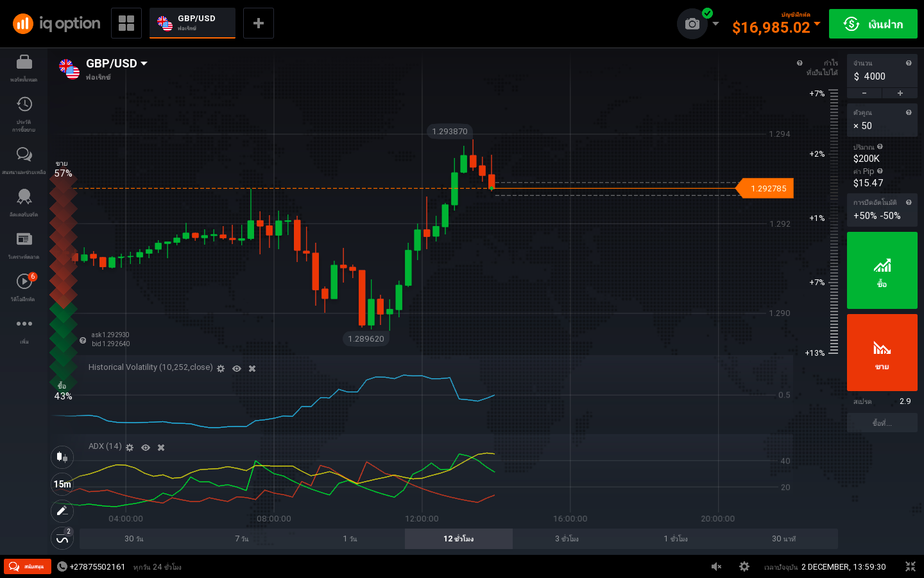Open support chat orange button
The image size is (924, 578).
(x=28, y=566)
